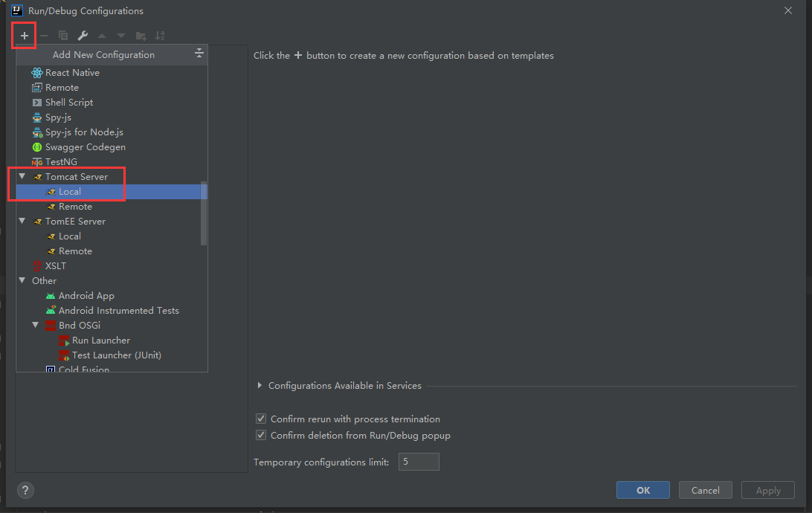Click the Spy-js icon

[x=36, y=117]
